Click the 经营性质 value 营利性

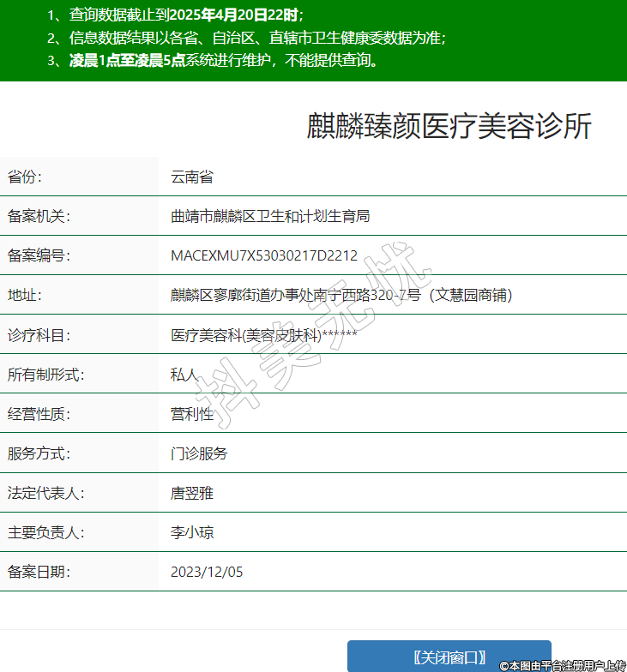click(x=192, y=414)
